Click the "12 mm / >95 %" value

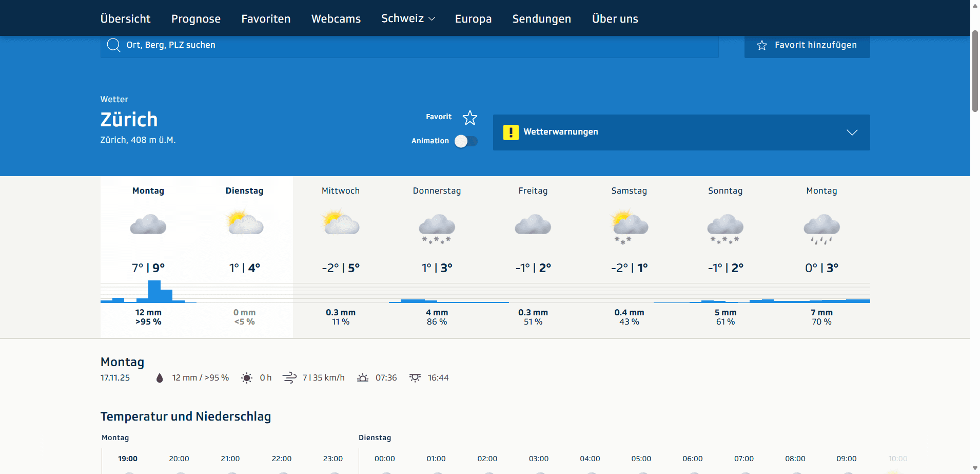200,378
